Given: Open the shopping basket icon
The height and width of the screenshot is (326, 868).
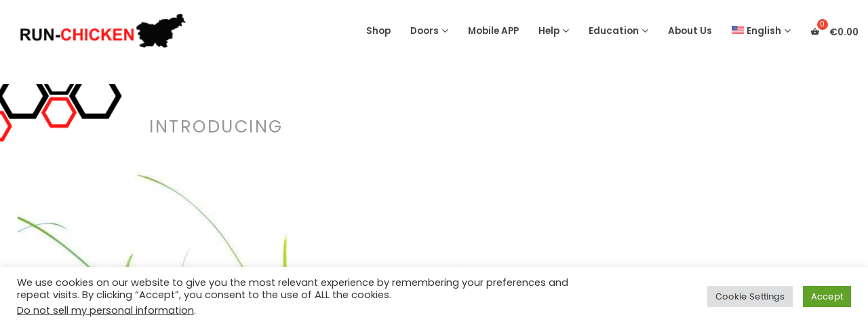Looking at the screenshot, I should (x=814, y=32).
